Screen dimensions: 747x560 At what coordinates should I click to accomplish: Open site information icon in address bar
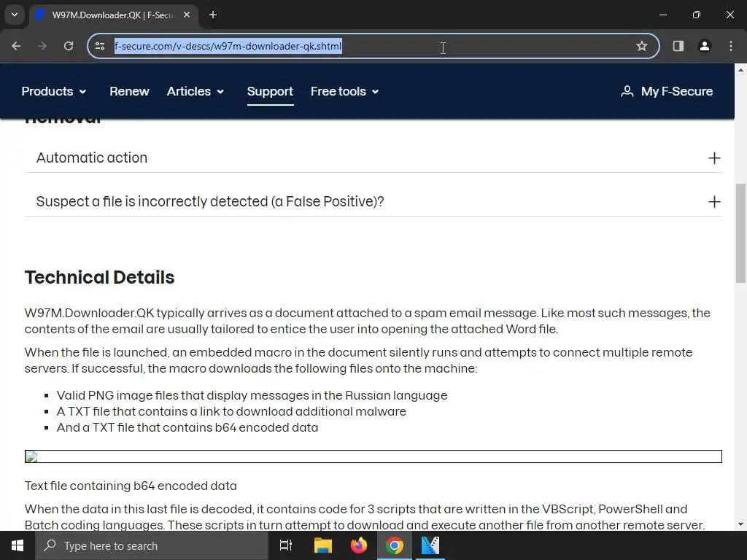[99, 46]
